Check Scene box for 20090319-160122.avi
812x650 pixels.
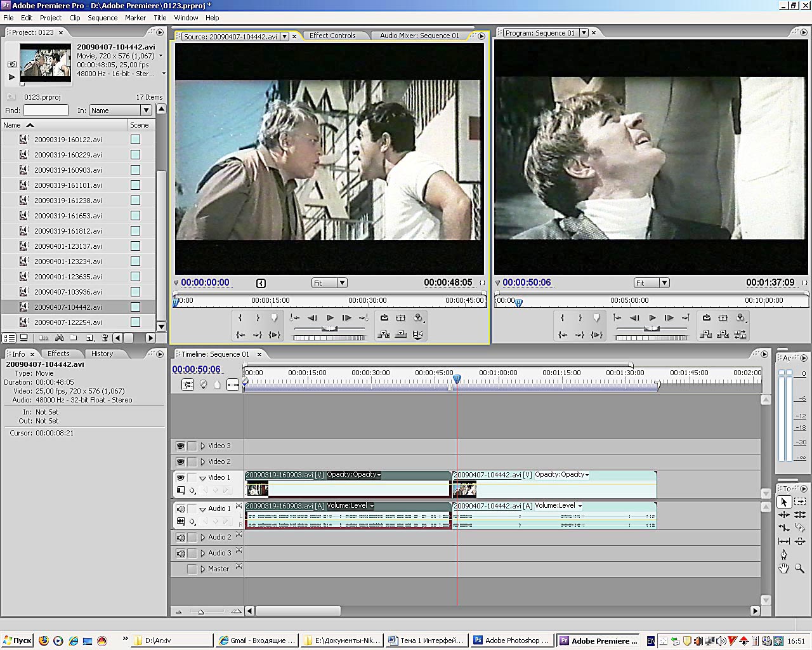(135, 140)
